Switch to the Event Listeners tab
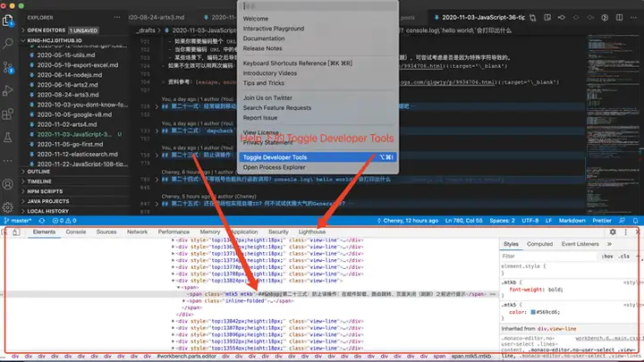The height and width of the screenshot is (362, 644). tap(580, 244)
